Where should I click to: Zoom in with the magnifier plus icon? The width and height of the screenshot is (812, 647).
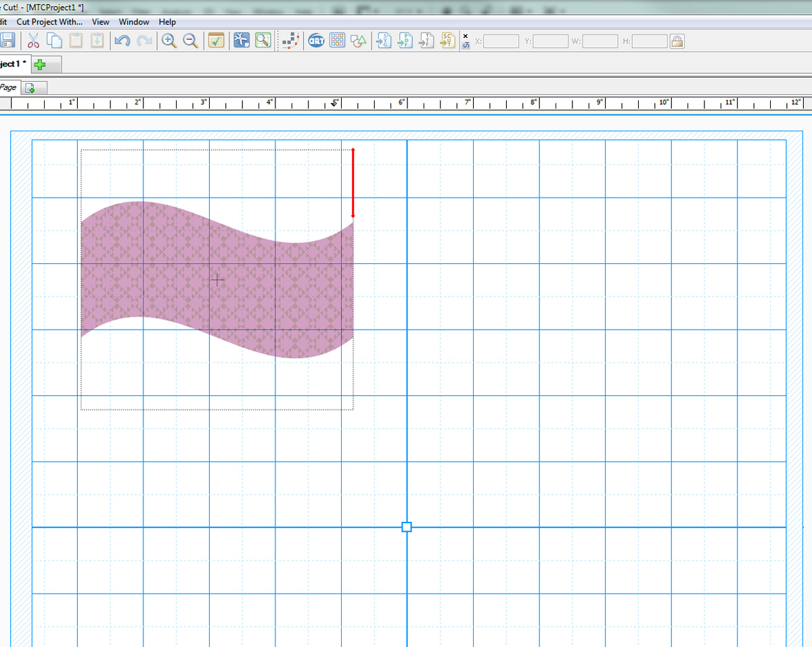[169, 41]
